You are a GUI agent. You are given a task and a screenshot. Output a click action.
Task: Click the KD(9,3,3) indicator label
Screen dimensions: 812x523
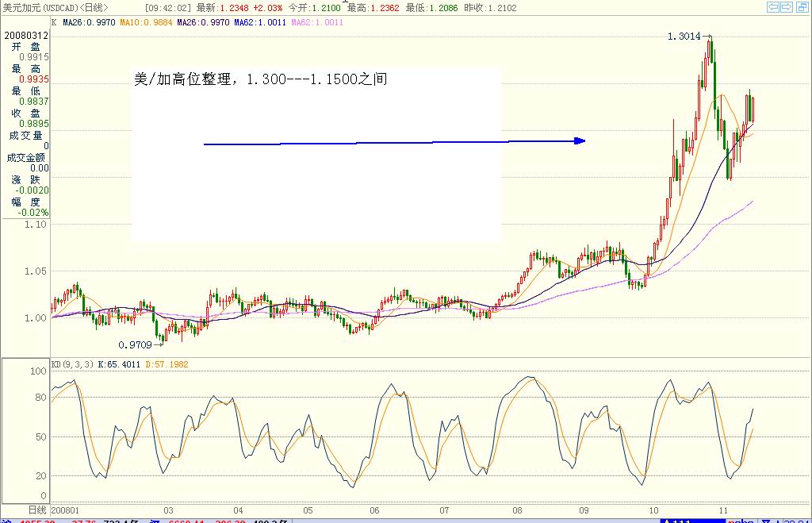coord(72,364)
